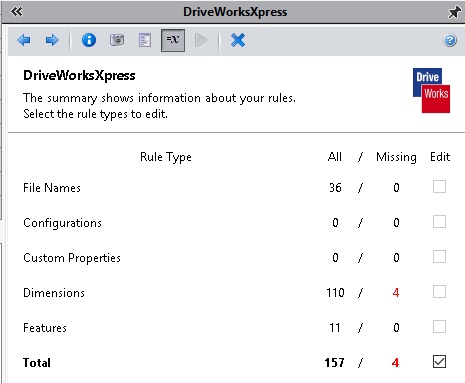The height and width of the screenshot is (383, 465).
Task: Open the blue info page icon
Action: (89, 40)
